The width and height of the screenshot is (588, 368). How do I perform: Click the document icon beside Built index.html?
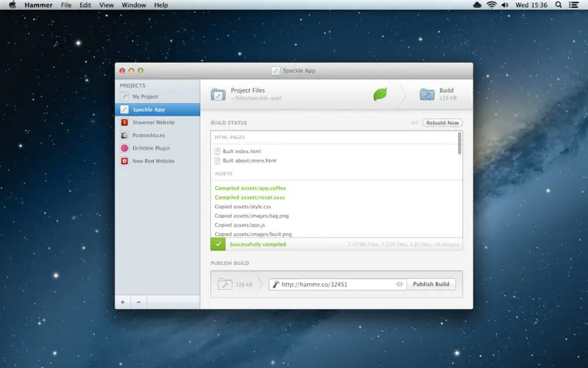tap(217, 151)
